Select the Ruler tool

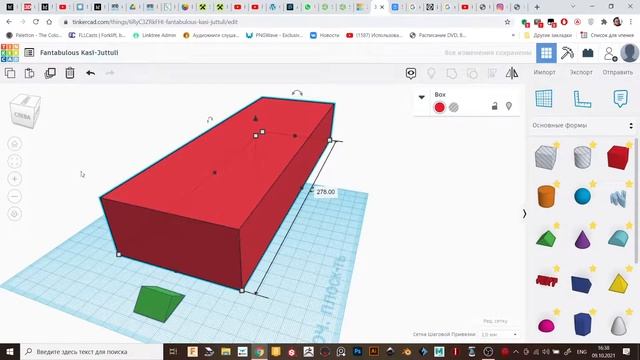point(582,99)
